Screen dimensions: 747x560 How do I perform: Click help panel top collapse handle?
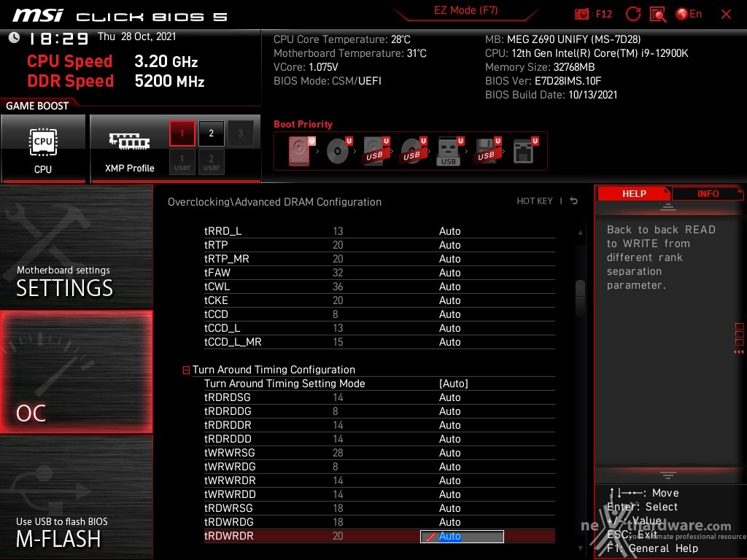(x=668, y=207)
